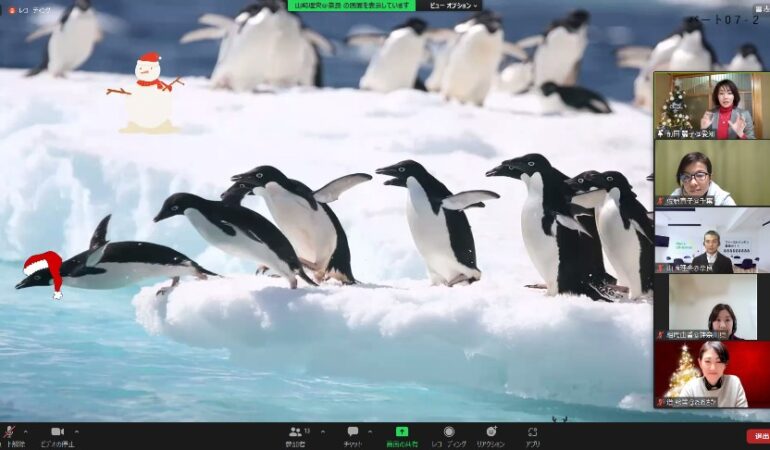Select the bottom participant with red background
The width and height of the screenshot is (770, 450).
point(711,375)
